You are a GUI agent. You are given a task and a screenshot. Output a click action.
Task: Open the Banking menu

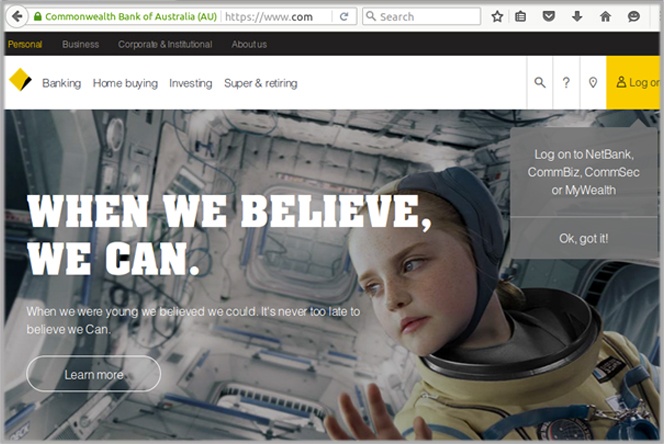[61, 83]
